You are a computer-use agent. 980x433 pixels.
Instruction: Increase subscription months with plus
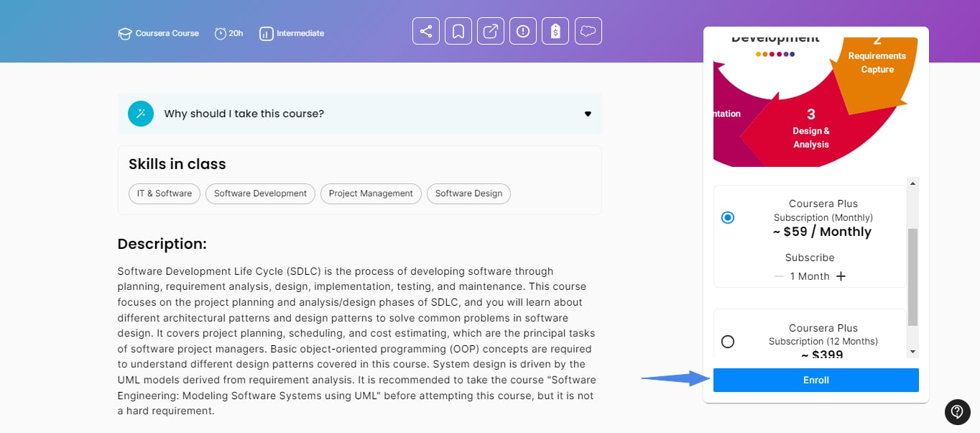point(841,276)
